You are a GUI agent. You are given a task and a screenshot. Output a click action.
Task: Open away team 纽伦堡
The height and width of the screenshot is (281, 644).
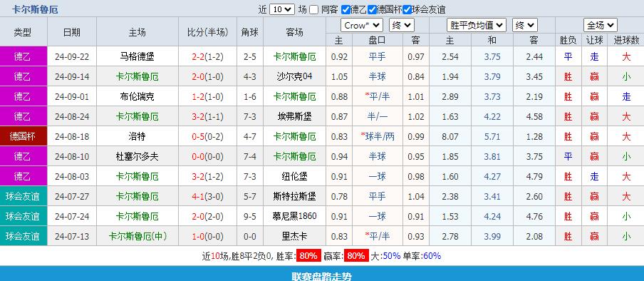[294, 176]
